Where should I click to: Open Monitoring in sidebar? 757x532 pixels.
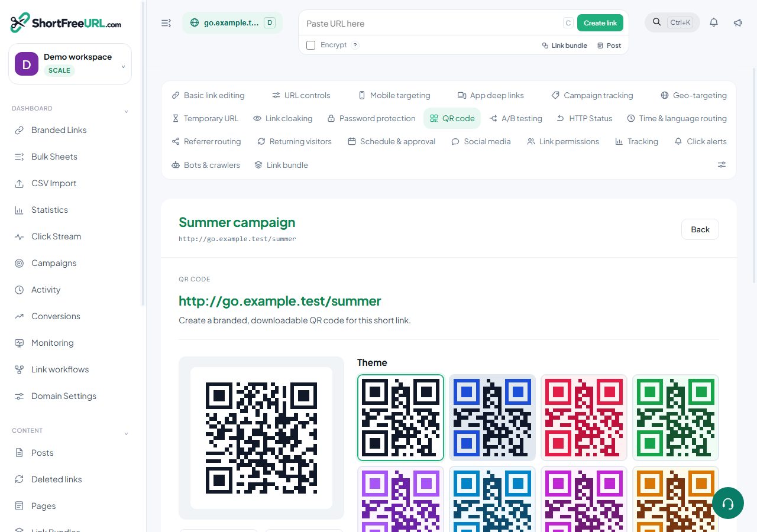[x=70, y=343]
